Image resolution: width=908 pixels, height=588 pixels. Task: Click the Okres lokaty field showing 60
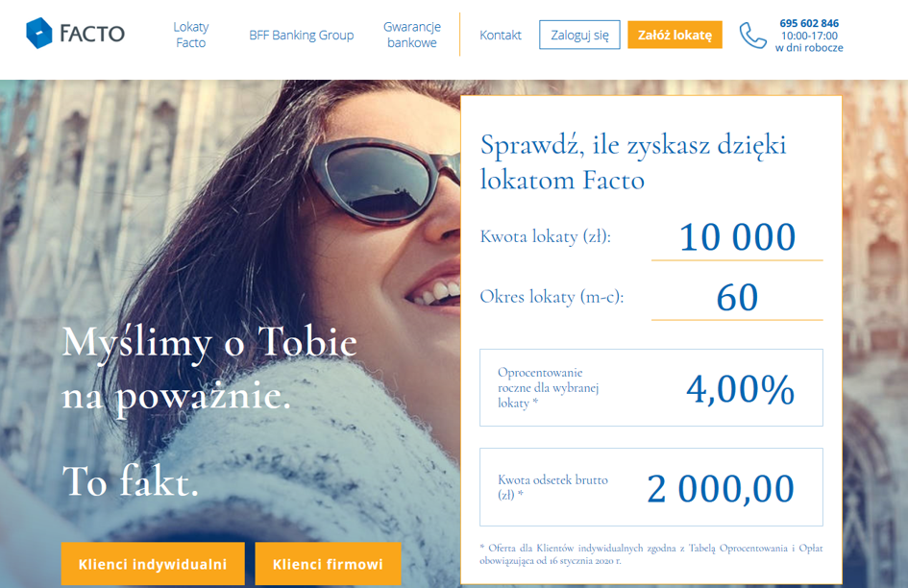(737, 298)
